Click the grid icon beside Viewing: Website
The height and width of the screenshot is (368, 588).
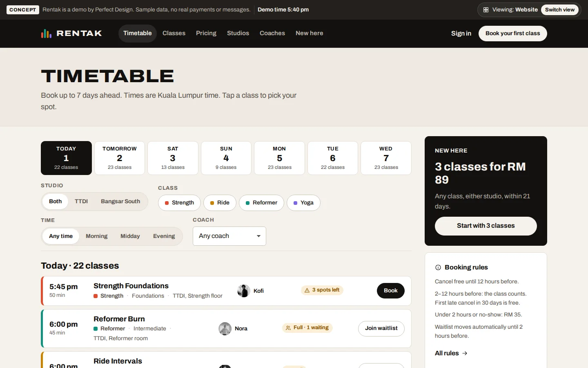pos(486,10)
